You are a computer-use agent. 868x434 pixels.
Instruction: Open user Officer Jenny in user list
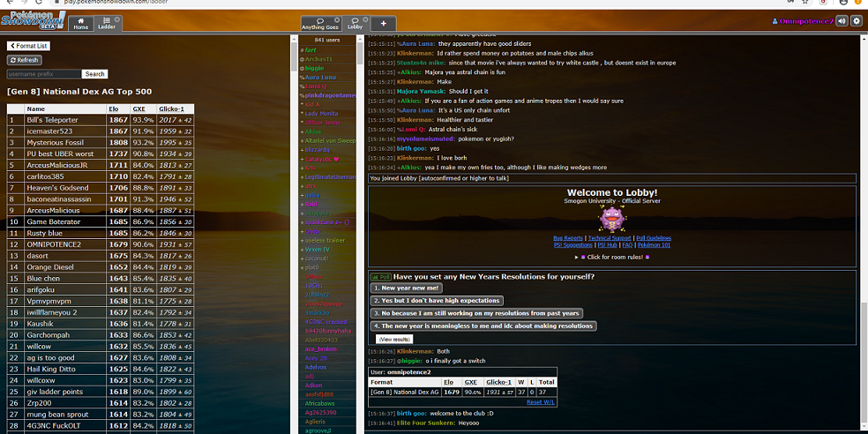[322, 123]
